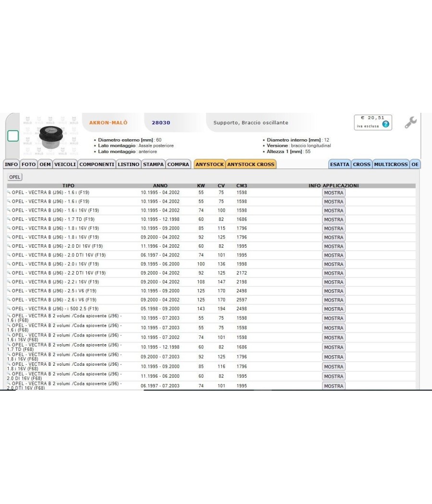Open the wrench tools icon
432x504 pixels.
coord(410,122)
